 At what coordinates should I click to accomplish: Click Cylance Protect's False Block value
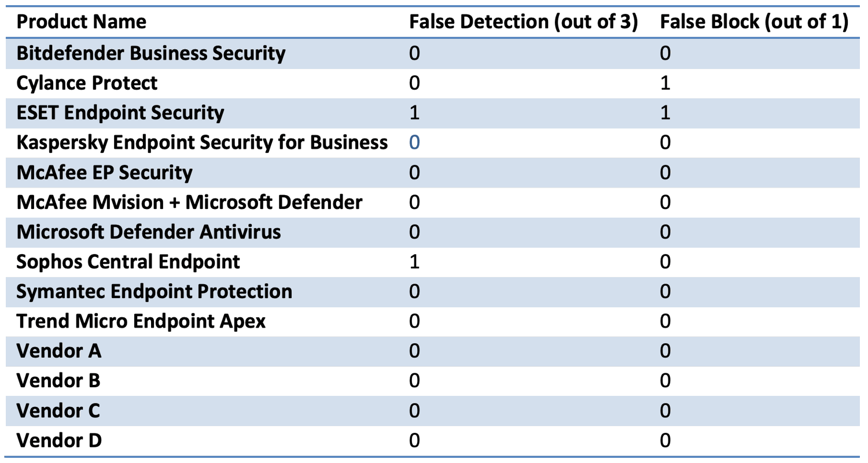point(665,83)
